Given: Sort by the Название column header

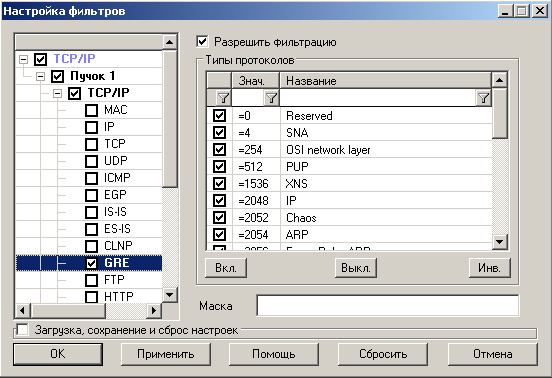Looking at the screenshot, I should pos(385,81).
